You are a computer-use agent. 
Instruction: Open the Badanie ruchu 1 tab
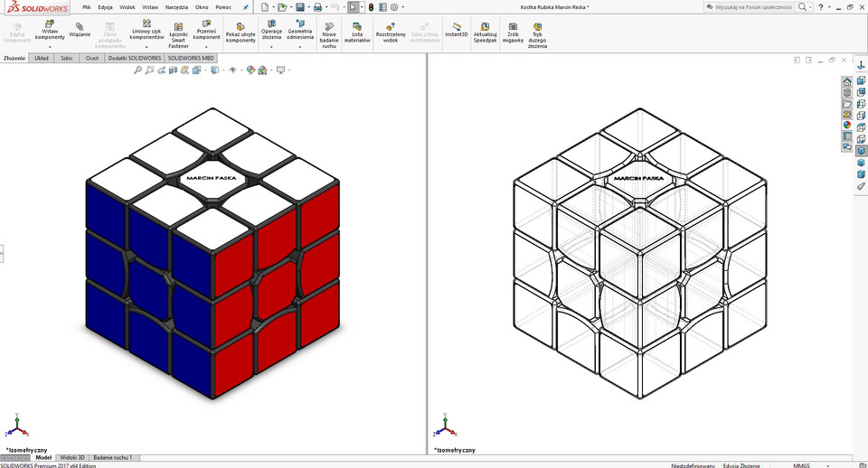(x=113, y=457)
